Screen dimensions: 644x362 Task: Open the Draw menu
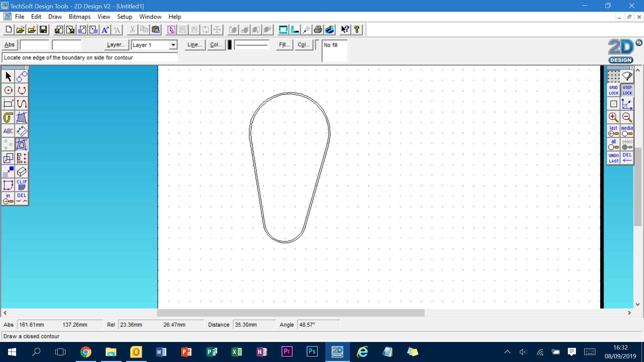55,16
